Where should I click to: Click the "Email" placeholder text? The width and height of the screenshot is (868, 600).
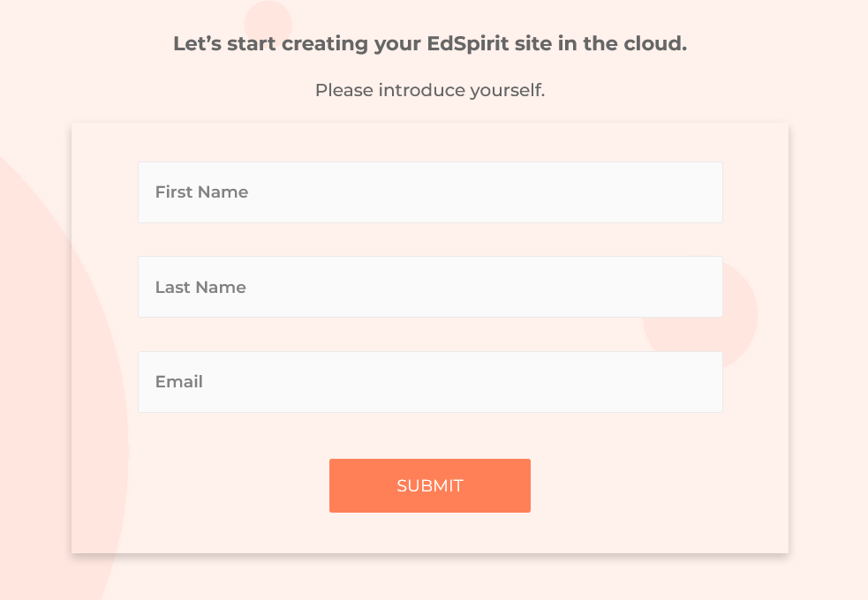point(179,382)
